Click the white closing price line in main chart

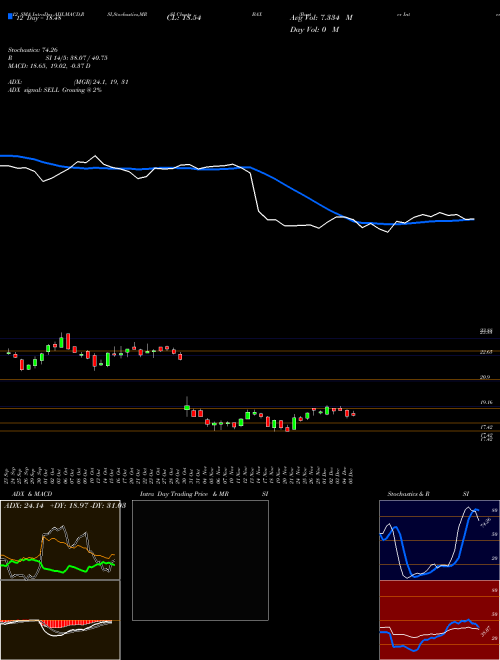[x=255, y=192]
